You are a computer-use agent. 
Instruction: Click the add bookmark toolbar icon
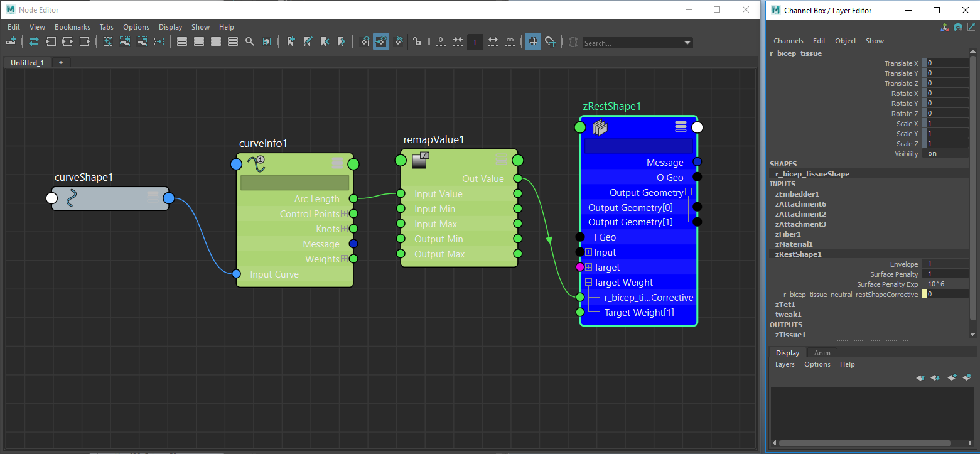click(x=291, y=42)
